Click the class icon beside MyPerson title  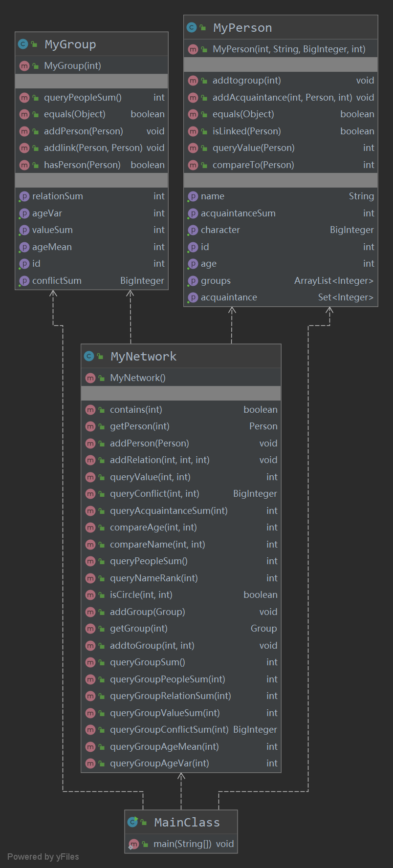click(192, 28)
